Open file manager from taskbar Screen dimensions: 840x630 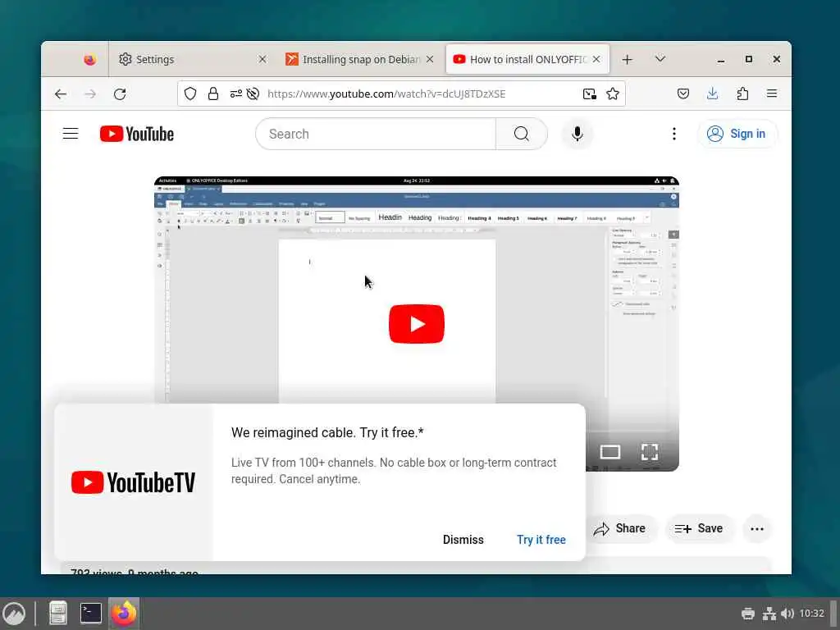pos(58,614)
